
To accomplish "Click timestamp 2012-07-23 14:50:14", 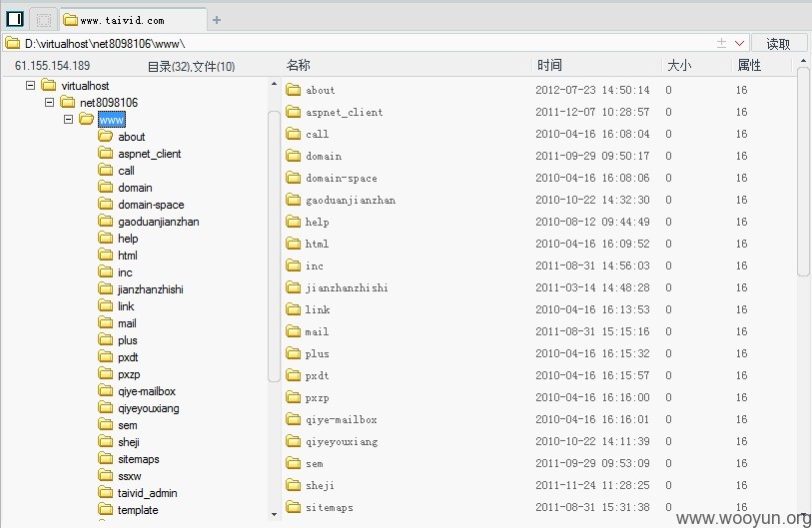I will [x=592, y=90].
